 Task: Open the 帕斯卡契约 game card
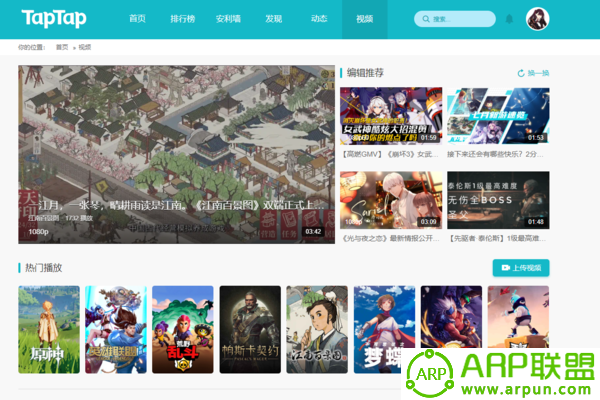[250, 330]
